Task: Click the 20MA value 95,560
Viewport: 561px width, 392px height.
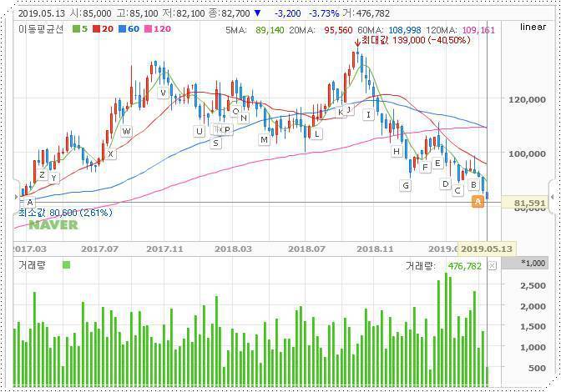Action: click(338, 30)
